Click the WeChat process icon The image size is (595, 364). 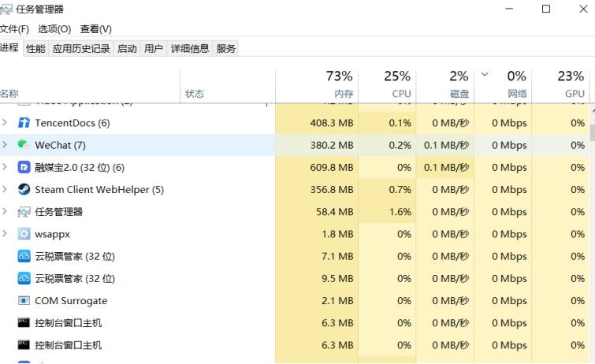tap(24, 145)
